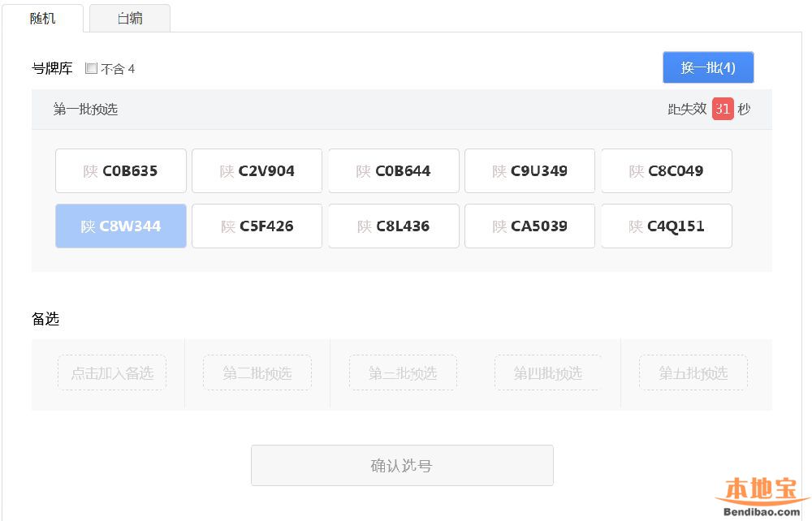The image size is (812, 521).
Task: Click highlighted plate 陕 C8W344
Action: pyautogui.click(x=121, y=226)
